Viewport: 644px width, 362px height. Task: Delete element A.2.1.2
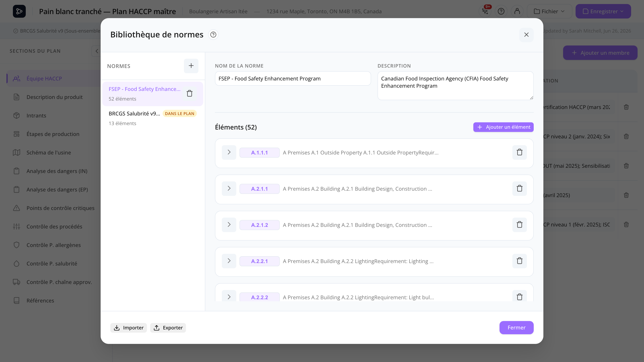tap(519, 225)
